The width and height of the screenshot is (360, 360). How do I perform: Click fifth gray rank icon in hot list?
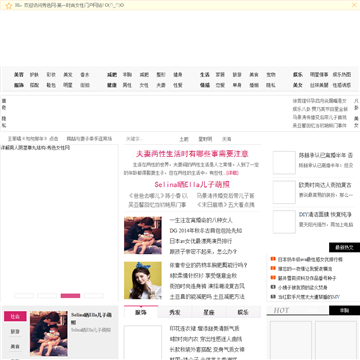point(273,296)
